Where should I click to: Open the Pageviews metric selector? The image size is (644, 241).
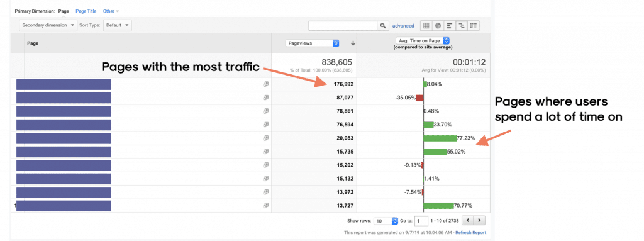[x=313, y=43]
